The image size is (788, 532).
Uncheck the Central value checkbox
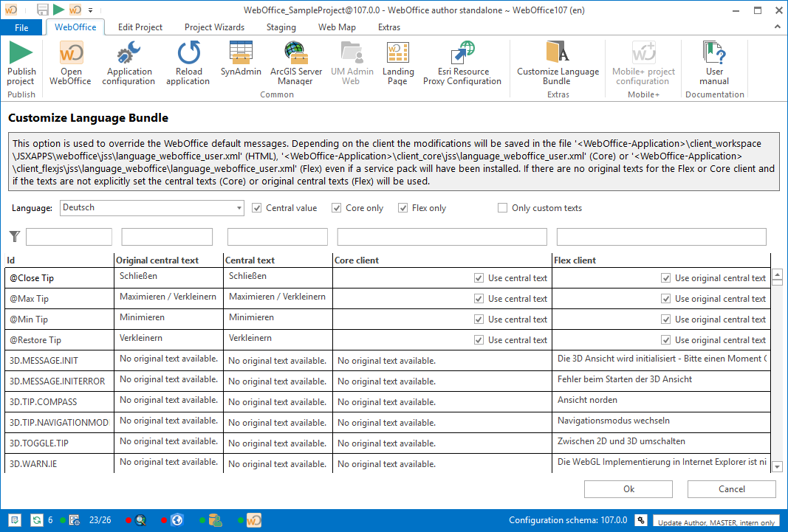coord(256,207)
